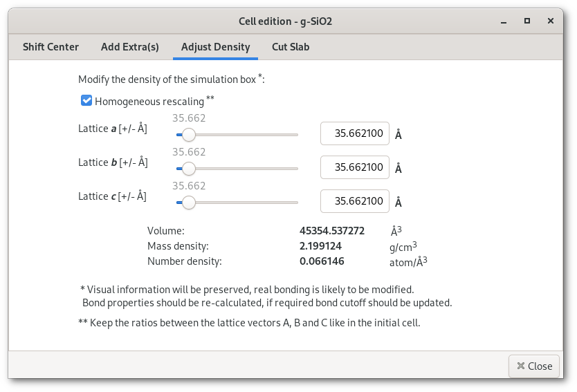Select the Adjust Density tab
The height and width of the screenshot is (392, 577).
tap(215, 47)
